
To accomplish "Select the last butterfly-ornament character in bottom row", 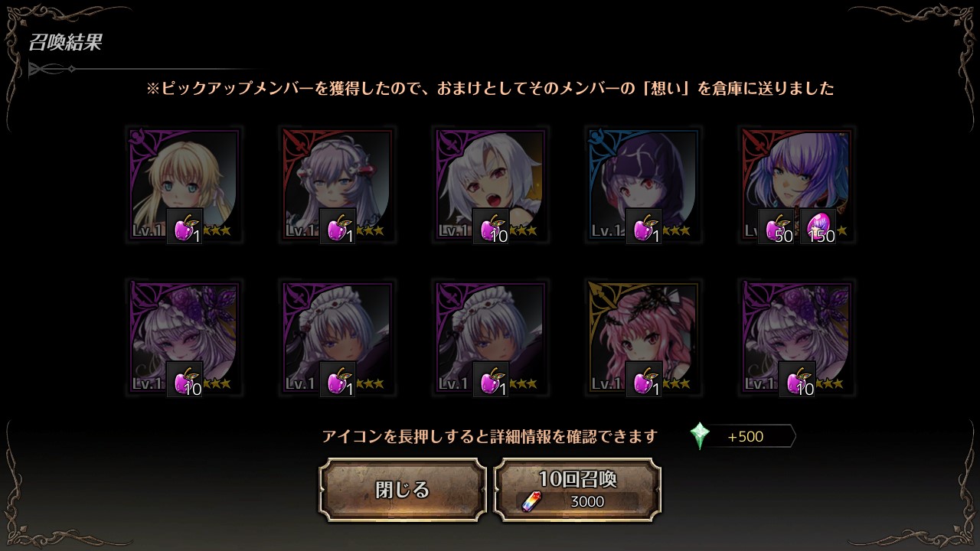I will point(796,338).
